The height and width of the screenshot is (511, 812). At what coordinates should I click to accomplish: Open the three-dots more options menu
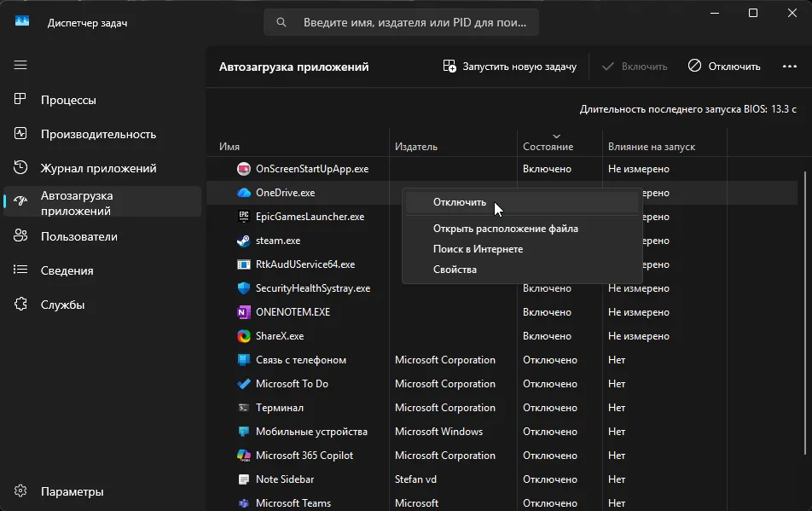tap(789, 67)
